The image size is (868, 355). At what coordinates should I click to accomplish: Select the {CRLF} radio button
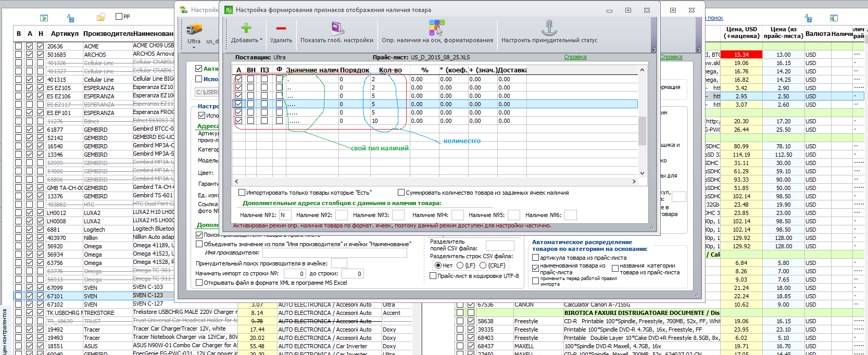[483, 265]
